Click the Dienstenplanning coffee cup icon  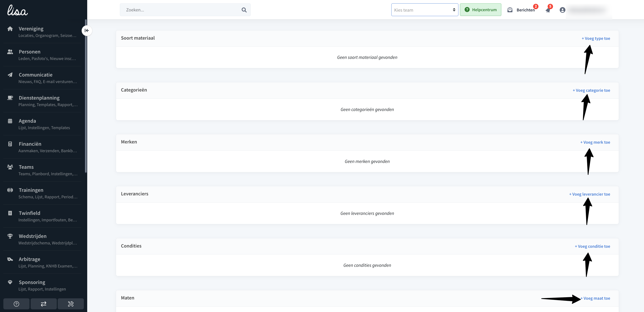[x=10, y=98]
